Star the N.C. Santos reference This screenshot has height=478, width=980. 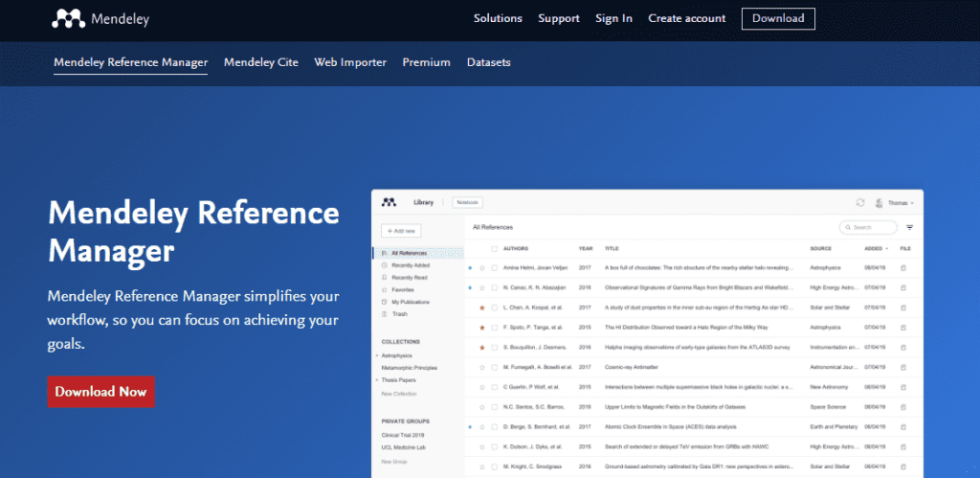482,407
